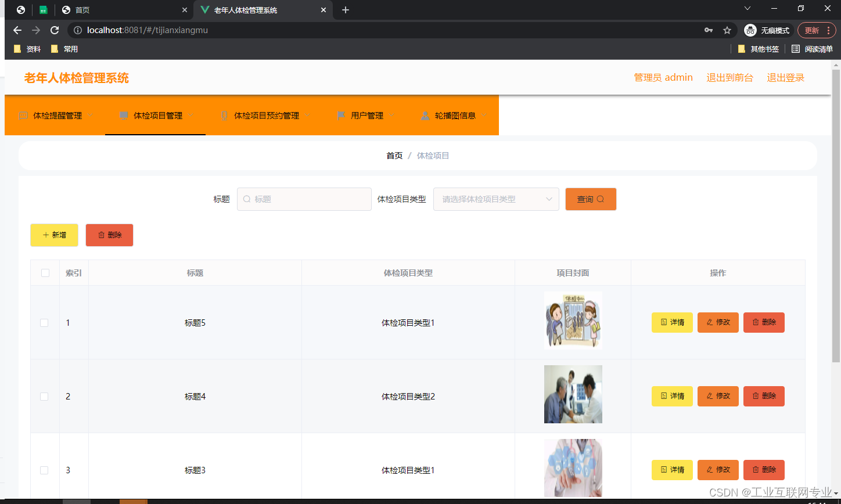Open the 常用 bookmark folder

tap(64, 49)
